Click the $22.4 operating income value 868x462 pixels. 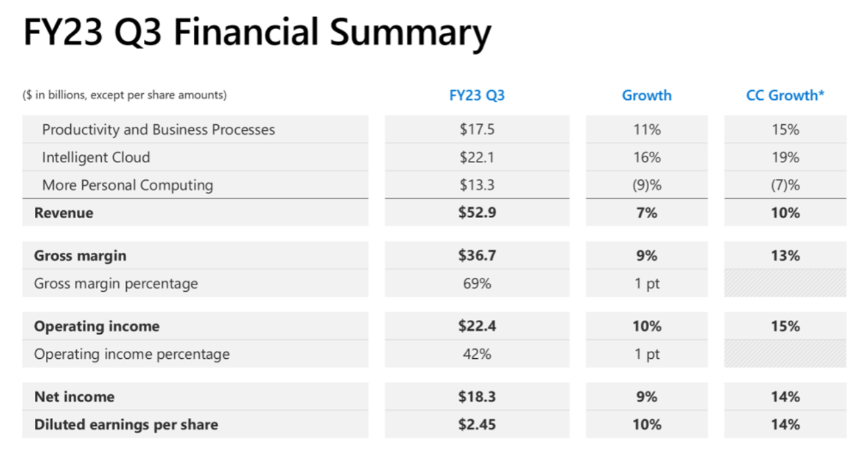[476, 327]
